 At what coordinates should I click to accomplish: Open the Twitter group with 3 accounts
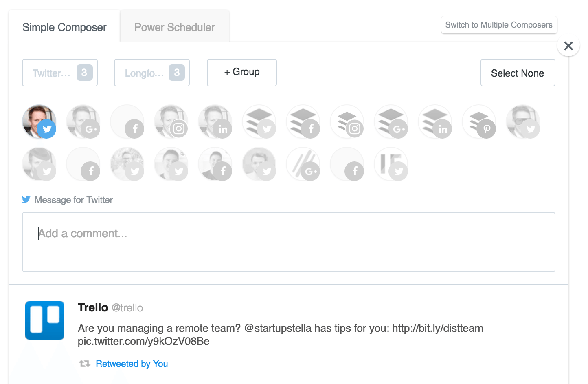tap(60, 73)
